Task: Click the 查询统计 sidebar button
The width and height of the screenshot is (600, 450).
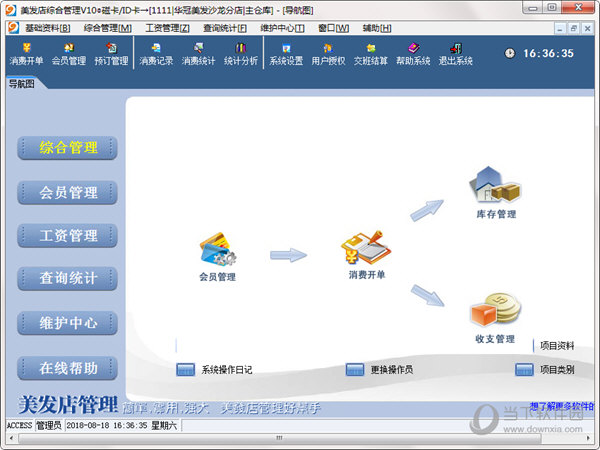Action: [67, 278]
